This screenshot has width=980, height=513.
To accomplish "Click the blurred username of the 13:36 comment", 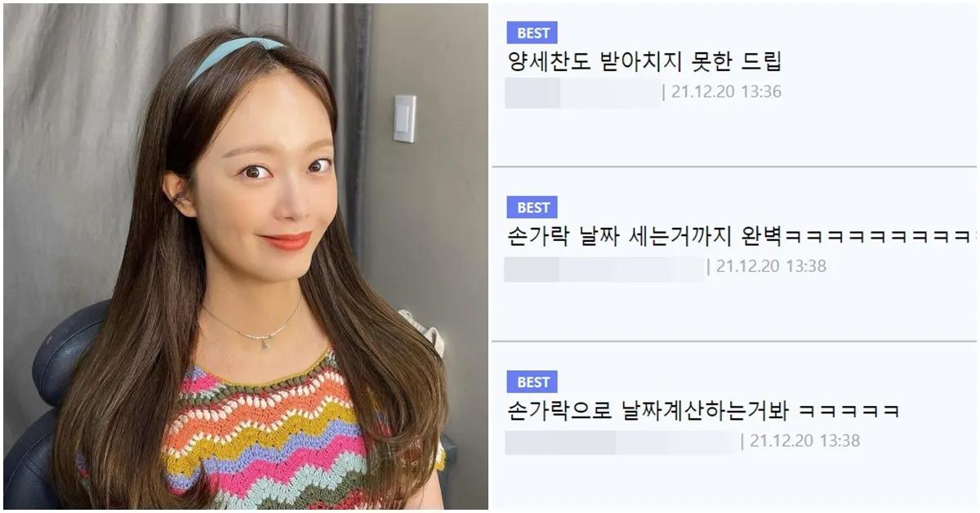I will 582,92.
